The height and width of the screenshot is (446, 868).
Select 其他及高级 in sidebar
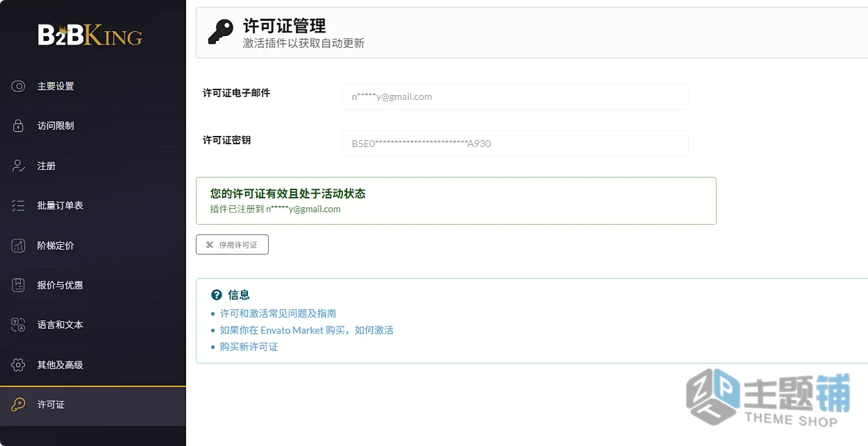click(x=93, y=365)
